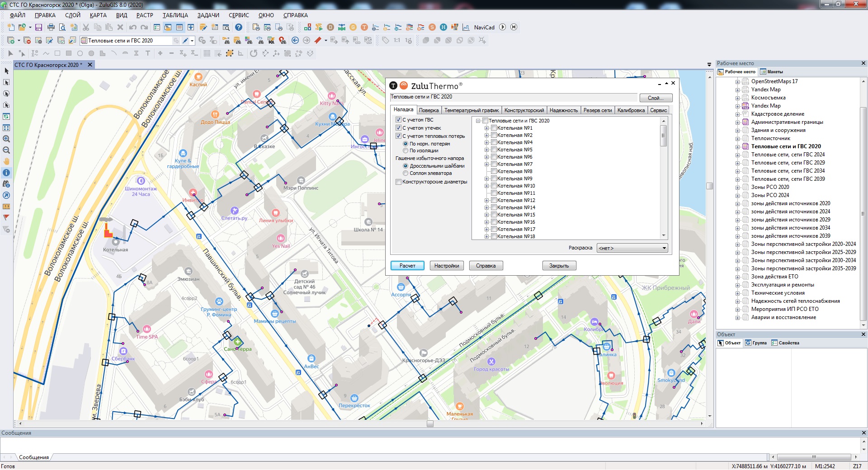Switch to Поверка tab

[429, 110]
